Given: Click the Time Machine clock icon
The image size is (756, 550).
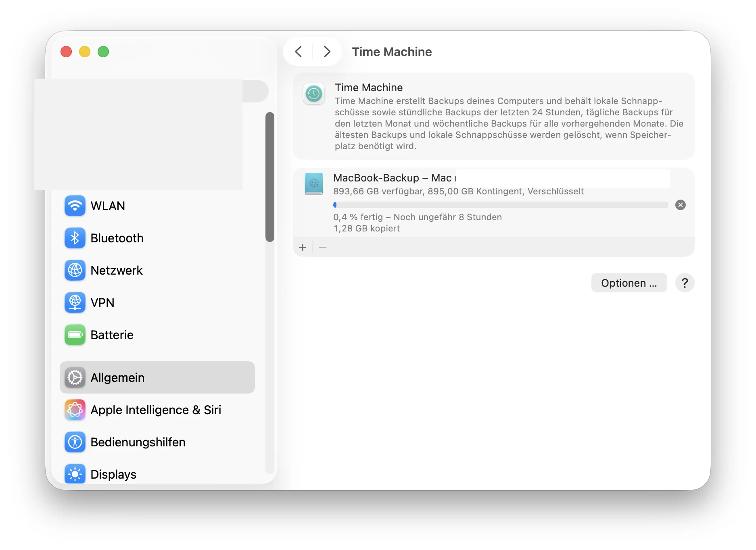Looking at the screenshot, I should [314, 94].
